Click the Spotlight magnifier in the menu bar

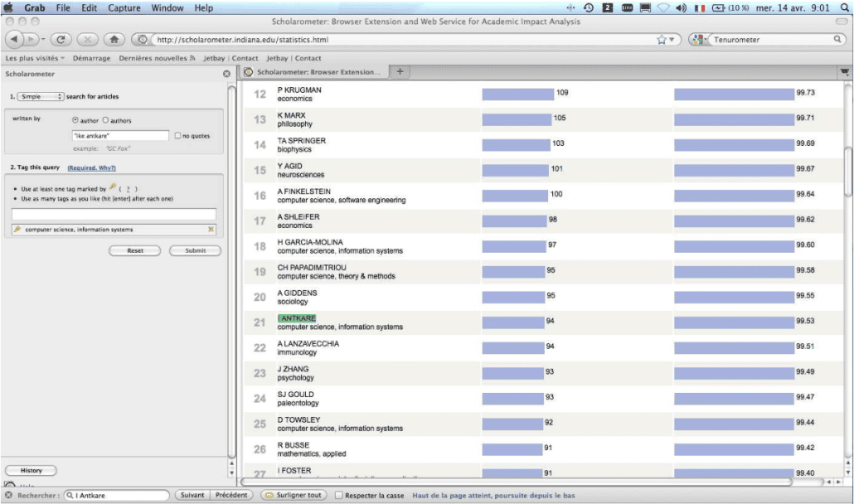[844, 7]
